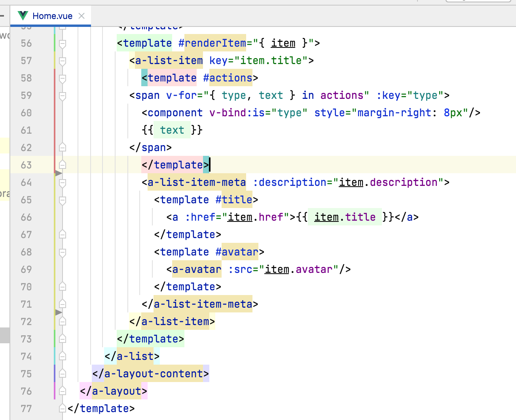This screenshot has width=516, height=420.
Task: Click the '{{ text }}' interpolation on line 61
Action: click(172, 130)
